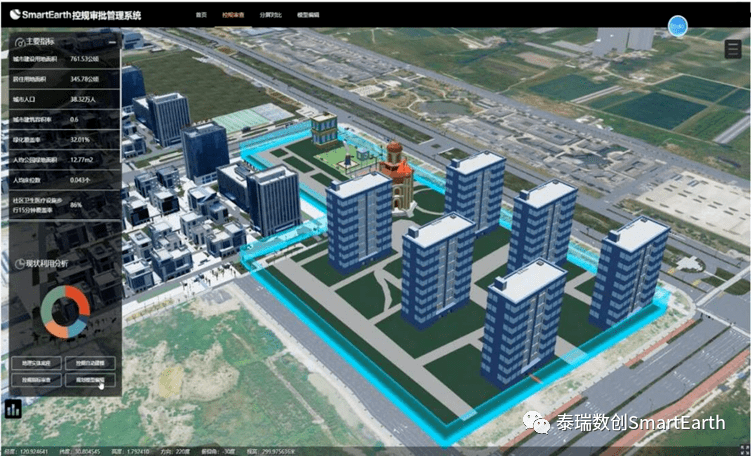
Task: Open the 分屏对比 tab
Action: [x=272, y=16]
